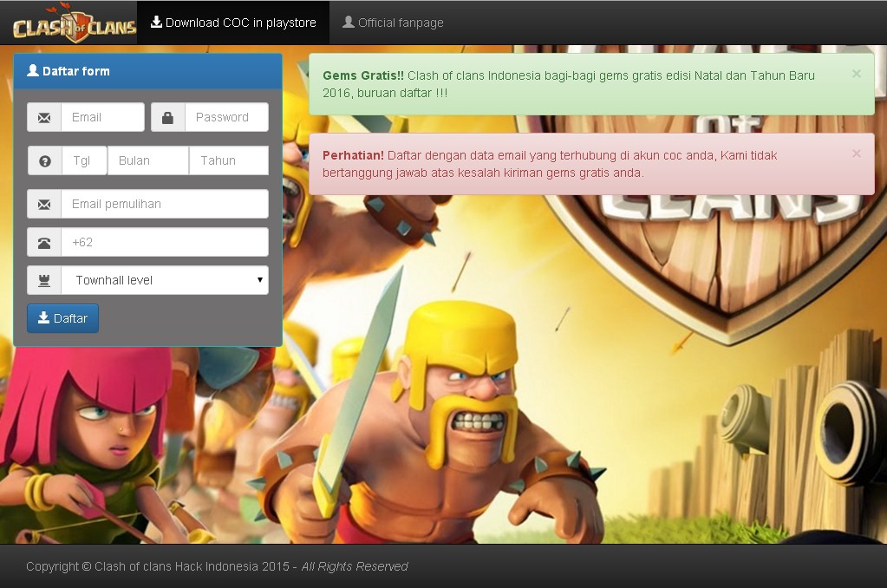
Task: Open the Official fanpage menu item
Action: 392,23
